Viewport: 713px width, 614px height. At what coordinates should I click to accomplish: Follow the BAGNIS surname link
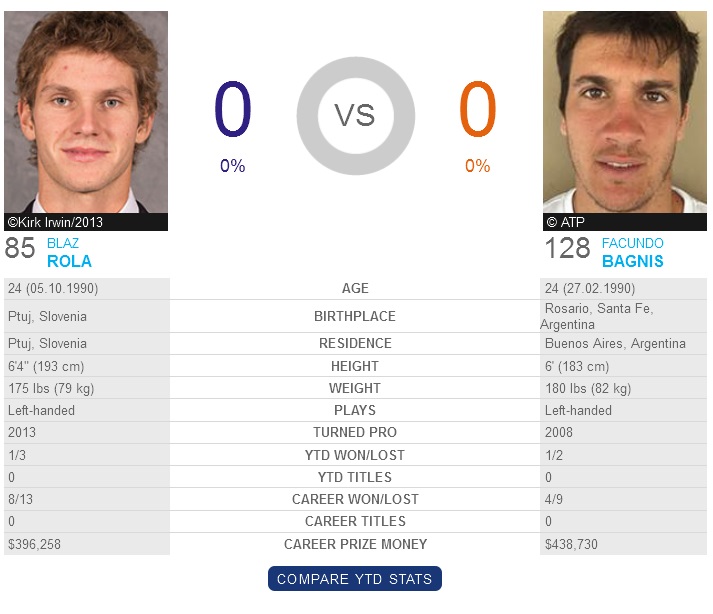pyautogui.click(x=633, y=261)
